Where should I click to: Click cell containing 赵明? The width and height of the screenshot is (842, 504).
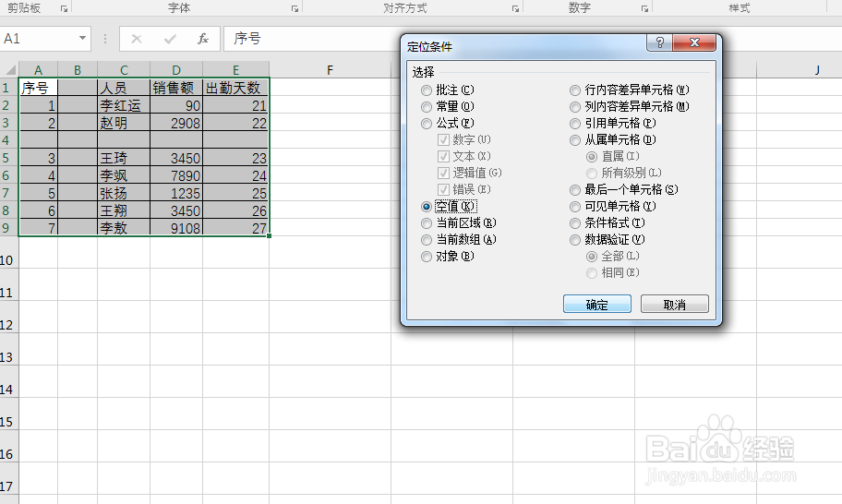pyautogui.click(x=124, y=123)
